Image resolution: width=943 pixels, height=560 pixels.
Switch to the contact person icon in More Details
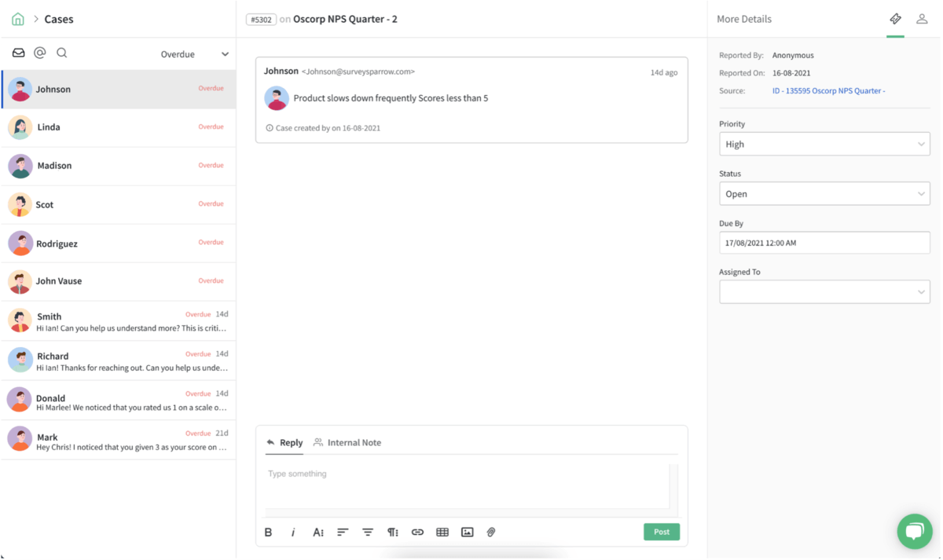[x=922, y=18]
